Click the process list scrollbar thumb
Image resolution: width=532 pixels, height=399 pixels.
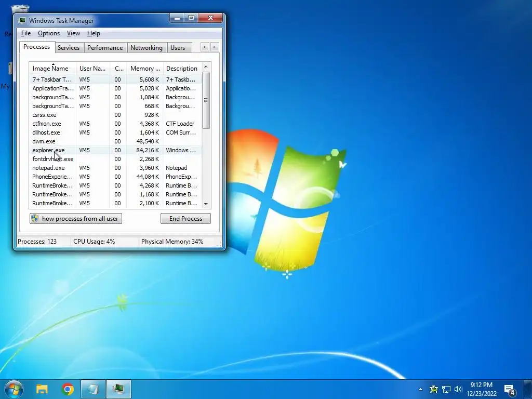(206, 100)
